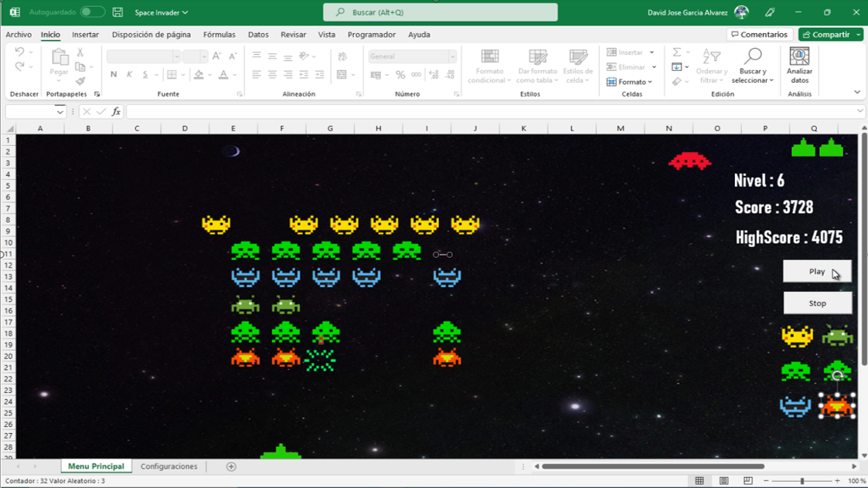Screen dimensions: 868x488
Task: Click the Format Painter brush icon
Action: pyautogui.click(x=80, y=81)
